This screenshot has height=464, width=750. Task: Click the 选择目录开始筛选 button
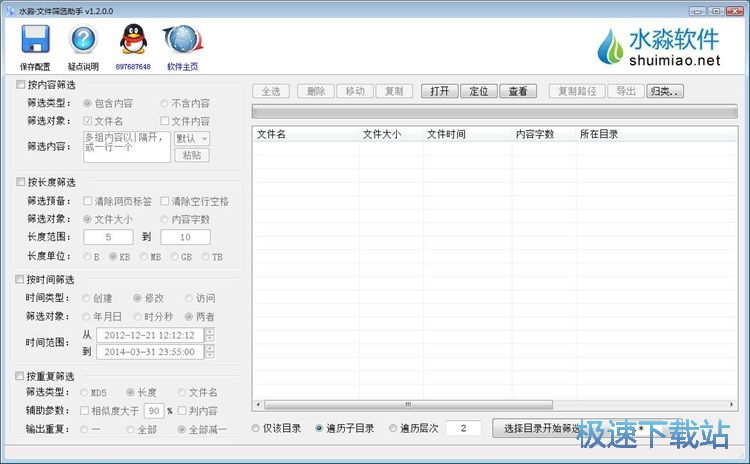click(x=541, y=428)
